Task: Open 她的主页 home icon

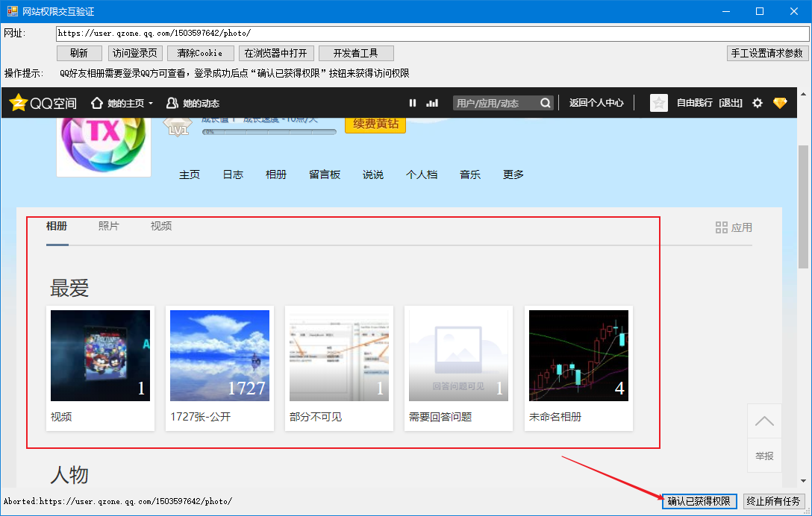Action: click(x=97, y=103)
